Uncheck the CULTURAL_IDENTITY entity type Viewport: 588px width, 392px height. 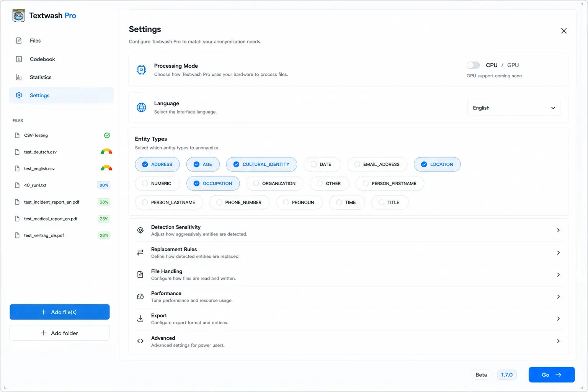coord(261,164)
